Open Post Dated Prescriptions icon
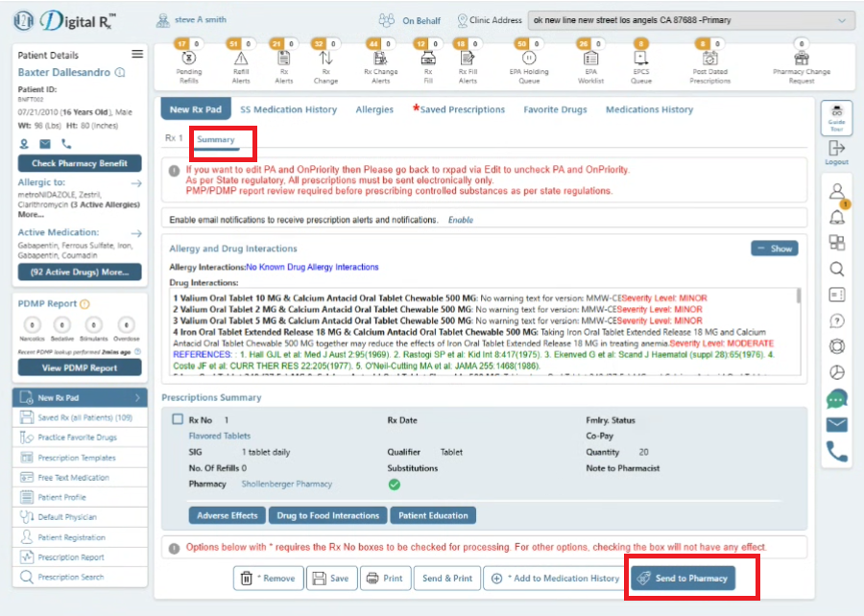Screen dimensions: 864x616 (709, 58)
